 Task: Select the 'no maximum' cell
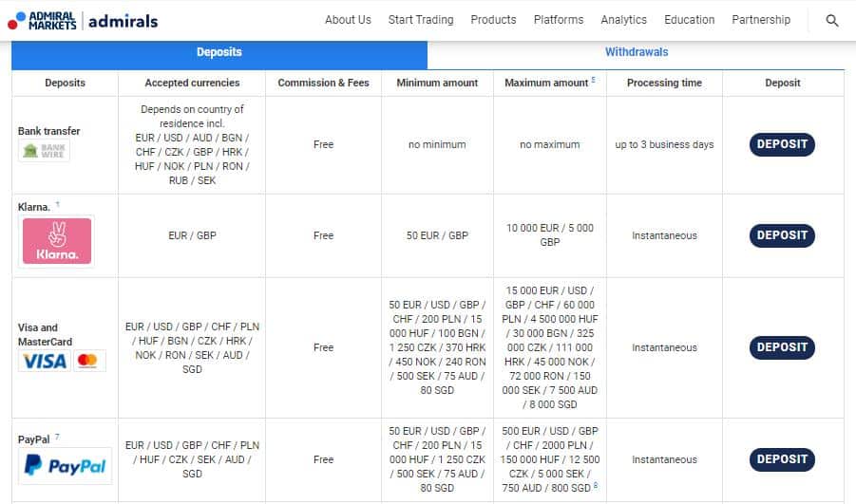pyautogui.click(x=550, y=144)
